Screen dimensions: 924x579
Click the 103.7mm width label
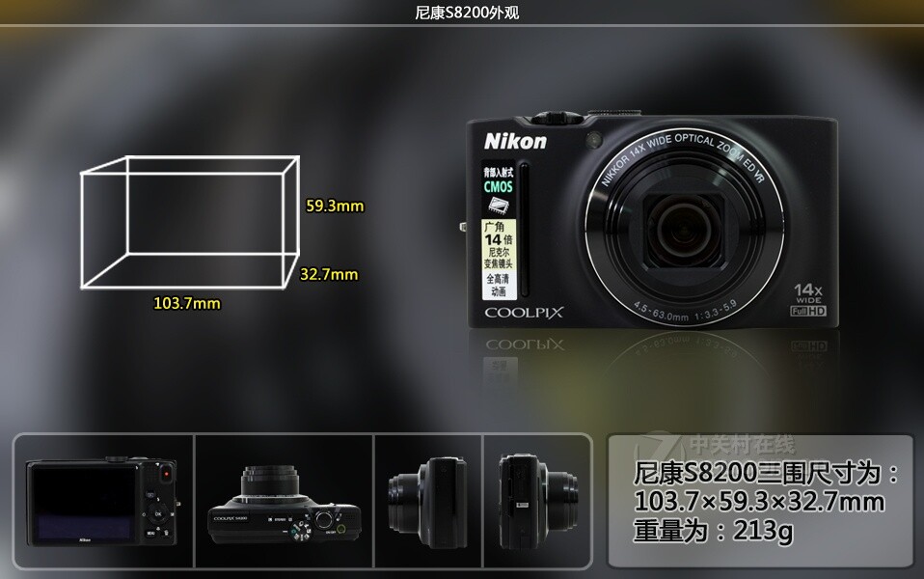pos(187,303)
